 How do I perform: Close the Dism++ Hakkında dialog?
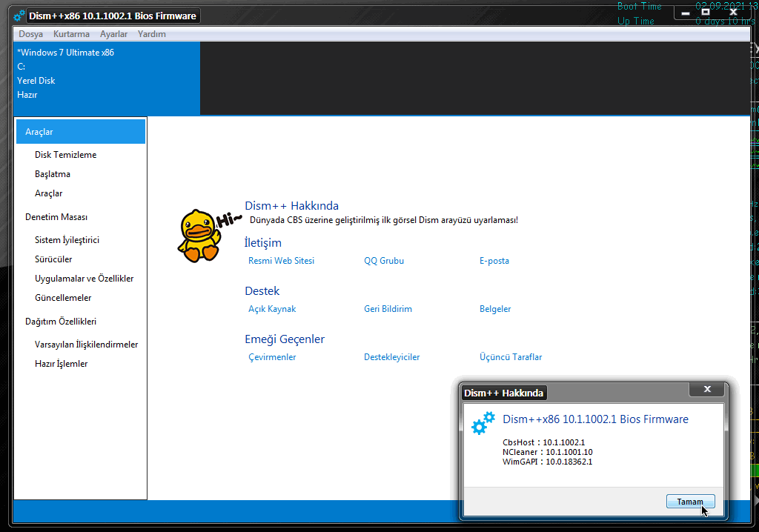pos(707,389)
